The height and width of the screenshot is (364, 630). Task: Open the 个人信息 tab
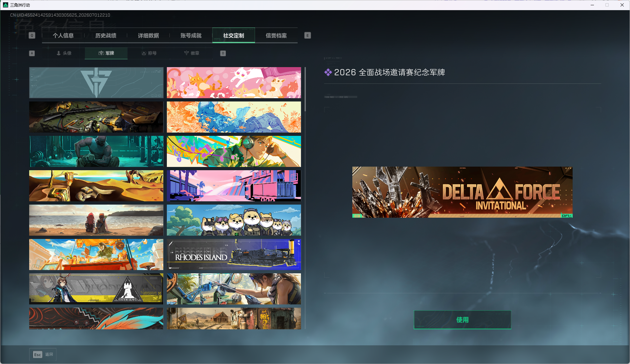63,35
